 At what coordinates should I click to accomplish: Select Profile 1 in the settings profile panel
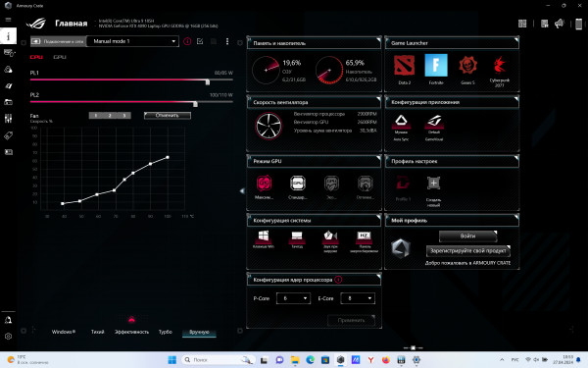403,184
